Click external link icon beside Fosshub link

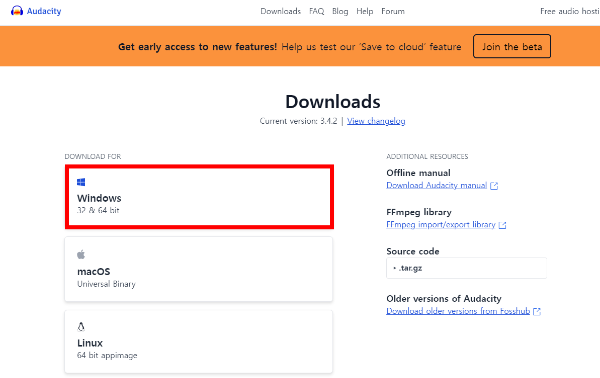(537, 311)
